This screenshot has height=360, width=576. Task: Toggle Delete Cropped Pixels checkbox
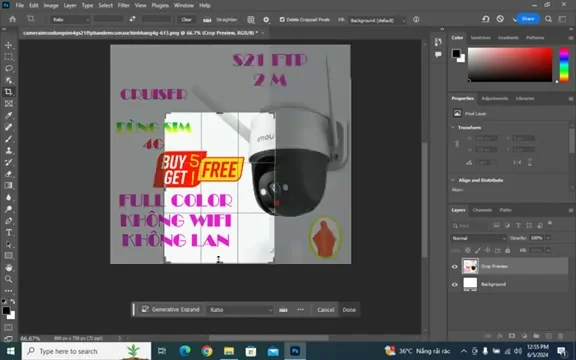pyautogui.click(x=282, y=19)
